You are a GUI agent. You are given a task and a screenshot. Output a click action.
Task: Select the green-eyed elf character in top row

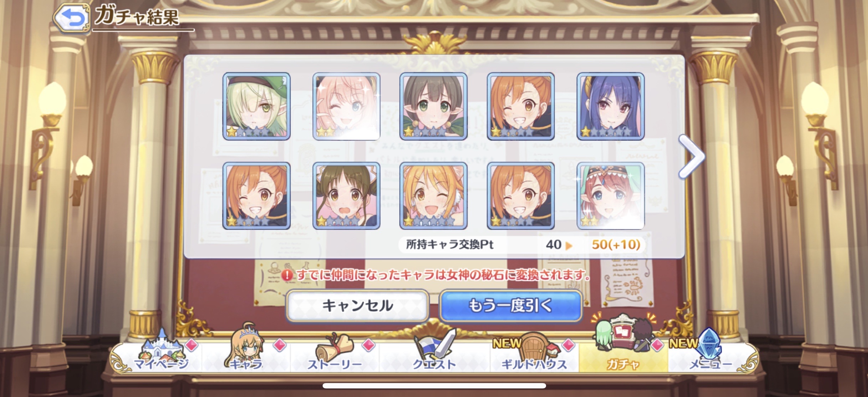point(433,106)
